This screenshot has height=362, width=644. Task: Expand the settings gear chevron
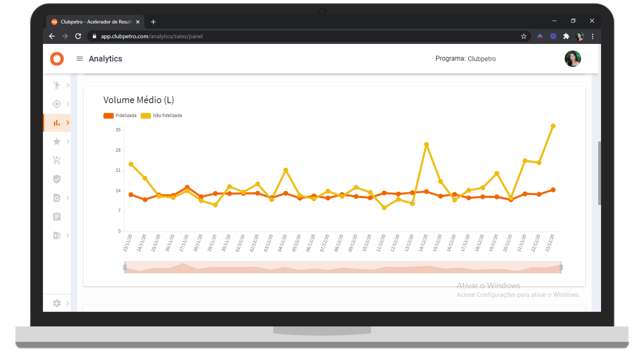68,303
